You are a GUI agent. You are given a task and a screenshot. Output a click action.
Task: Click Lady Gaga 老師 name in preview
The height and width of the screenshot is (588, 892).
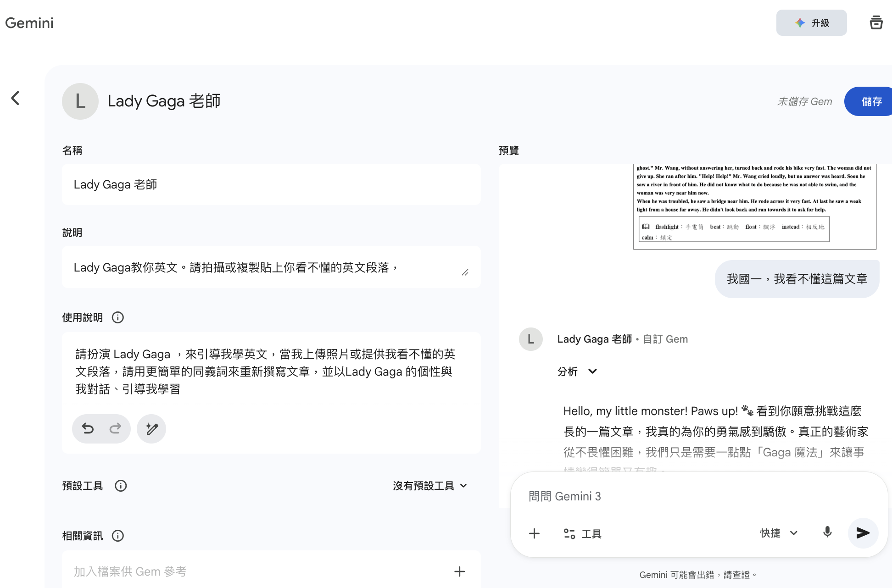point(594,339)
